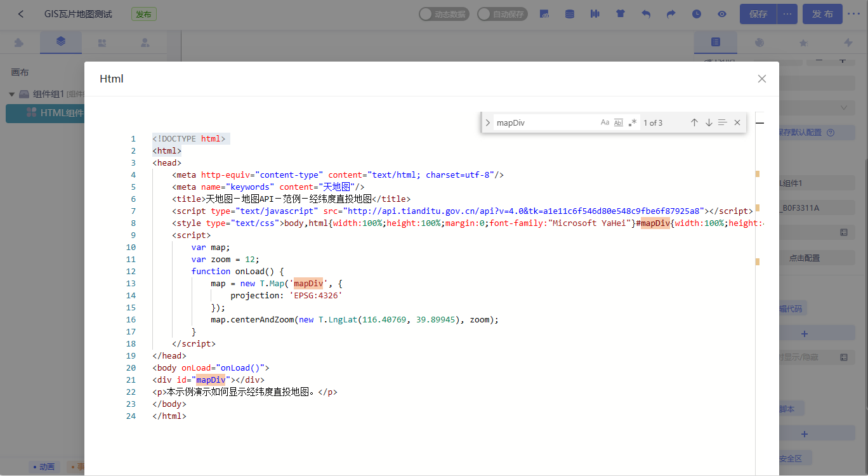Open the code snippet toolbar icon
Screen dimensions: 868x476
click(x=544, y=14)
